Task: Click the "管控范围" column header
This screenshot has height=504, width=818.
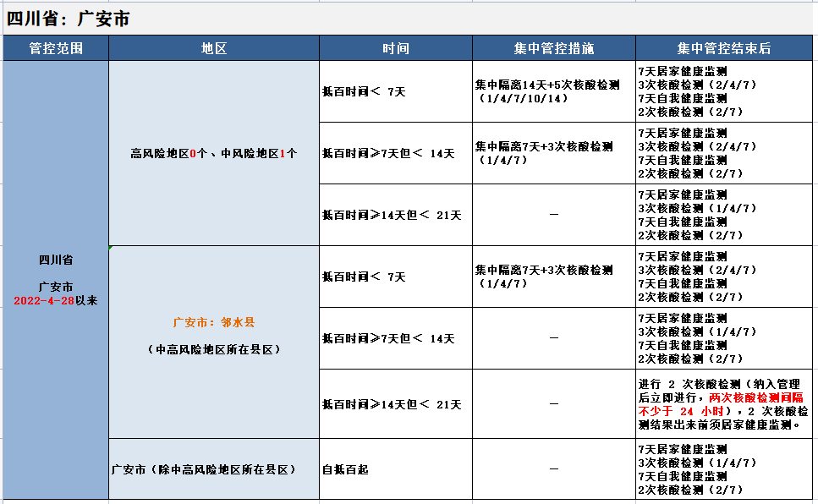Action: pos(56,48)
